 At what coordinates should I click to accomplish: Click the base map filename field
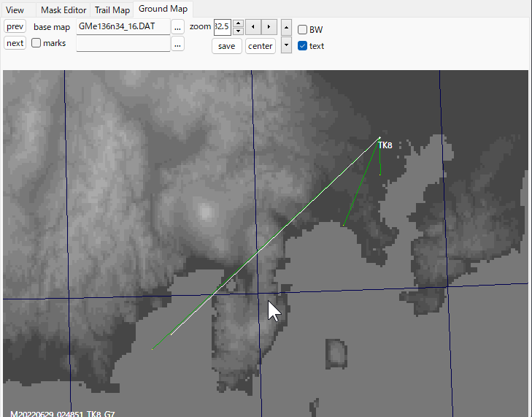[x=122, y=27]
